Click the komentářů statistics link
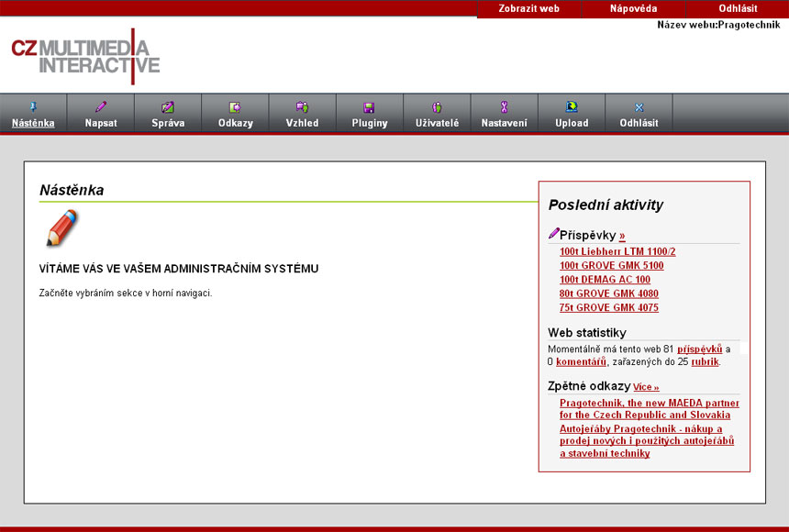 (581, 362)
